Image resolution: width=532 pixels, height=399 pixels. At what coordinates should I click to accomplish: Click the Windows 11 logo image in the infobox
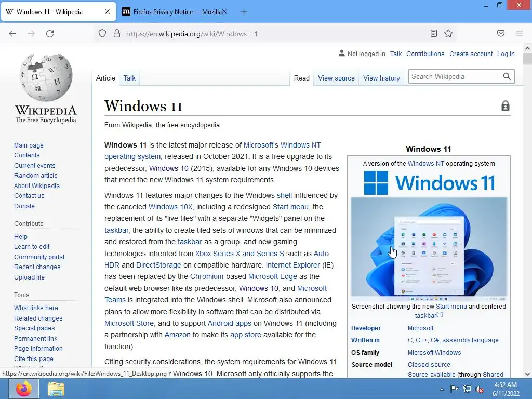click(429, 183)
